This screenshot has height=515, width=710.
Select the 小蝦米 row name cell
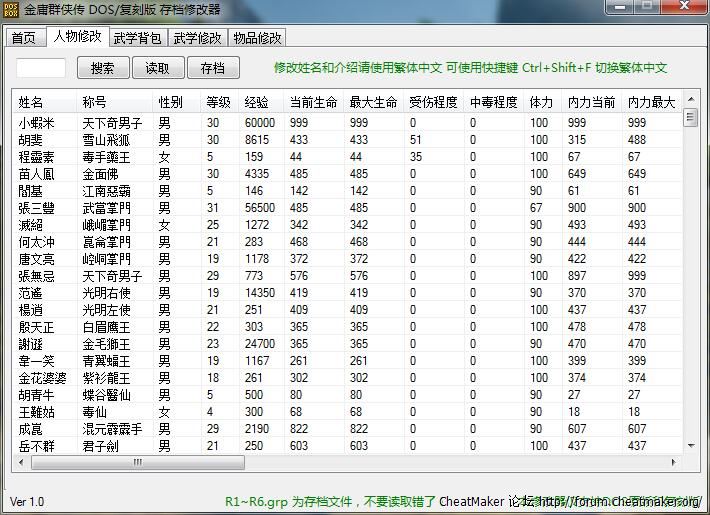[x=38, y=123]
